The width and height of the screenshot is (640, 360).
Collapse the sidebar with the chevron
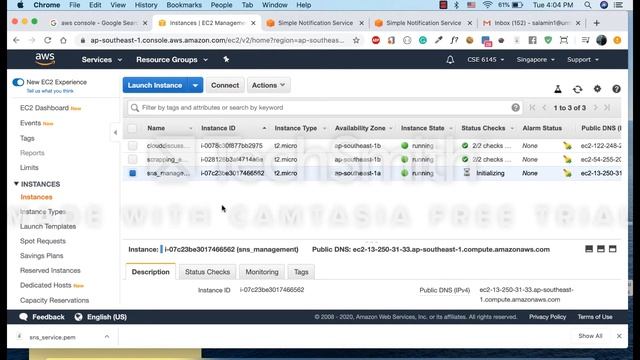[x=115, y=132]
